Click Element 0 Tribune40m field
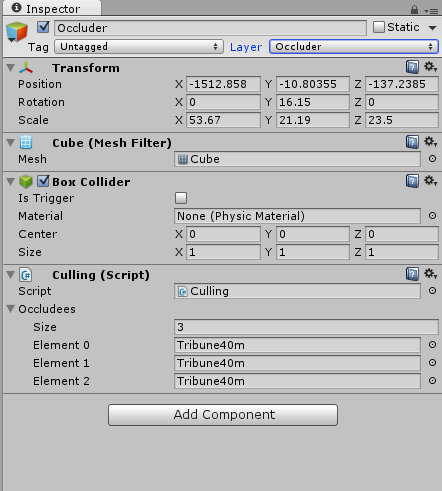Image resolution: width=442 pixels, height=491 pixels. coord(297,345)
